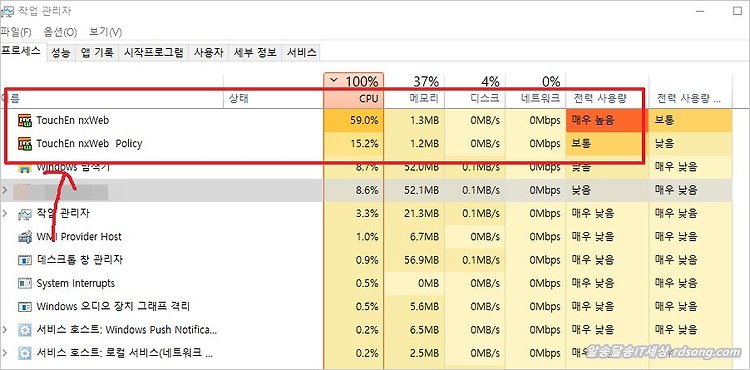Select the WMI Provider Host row name

(x=79, y=237)
